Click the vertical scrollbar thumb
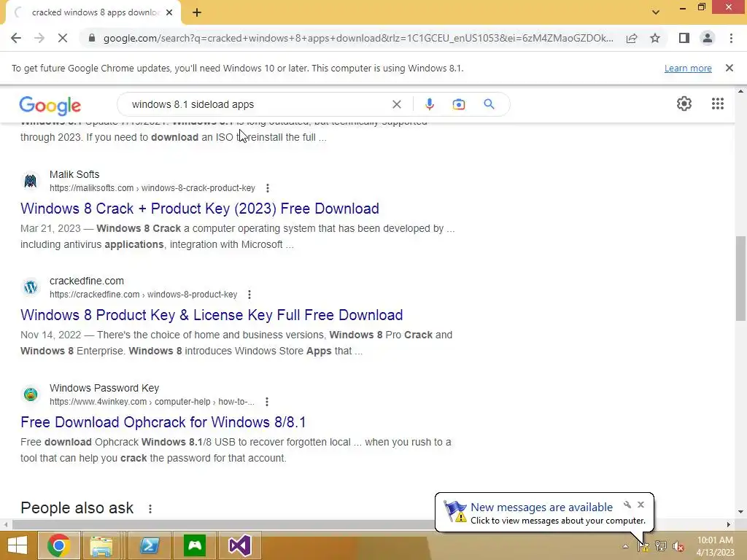Viewport: 747px width, 560px height. tap(740, 279)
